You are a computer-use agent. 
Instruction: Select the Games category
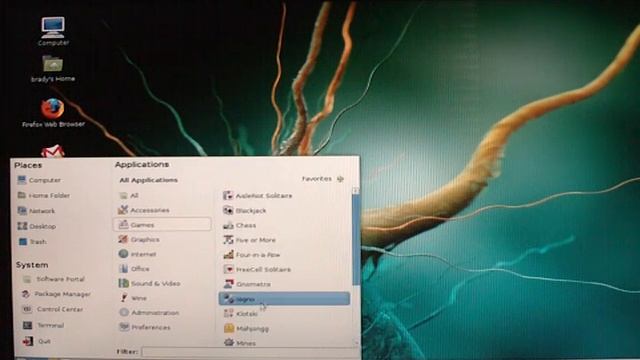tap(162, 224)
